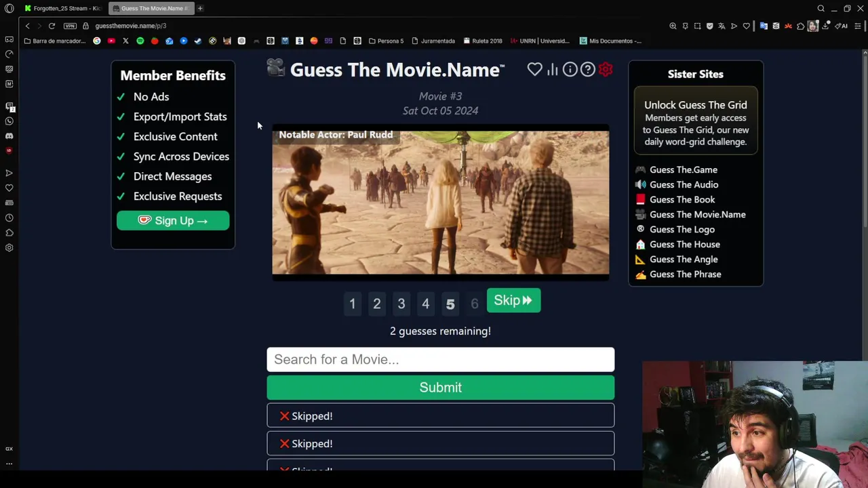Open the Ruleta 2018 bookmark
Viewport: 868px width, 488px height.
[483, 41]
